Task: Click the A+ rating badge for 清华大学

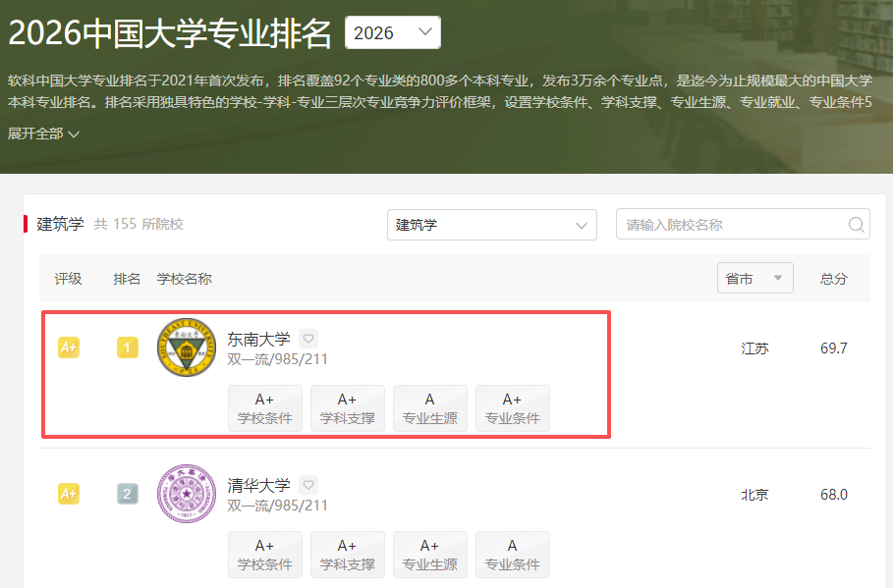Action: (69, 494)
